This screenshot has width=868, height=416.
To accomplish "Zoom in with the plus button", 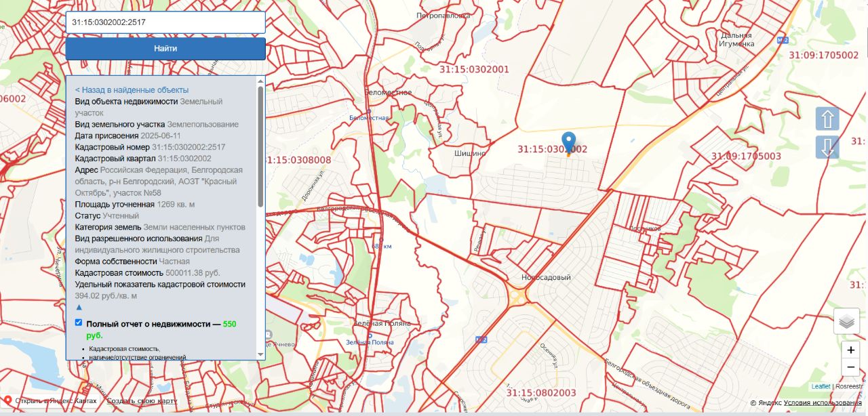I will (850, 350).
